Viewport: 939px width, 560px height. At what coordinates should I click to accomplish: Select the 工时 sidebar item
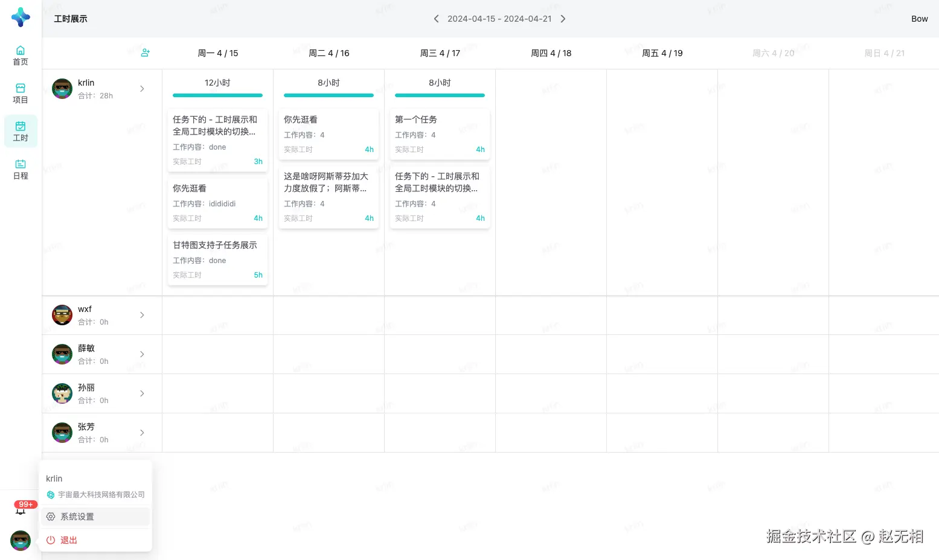[21, 132]
